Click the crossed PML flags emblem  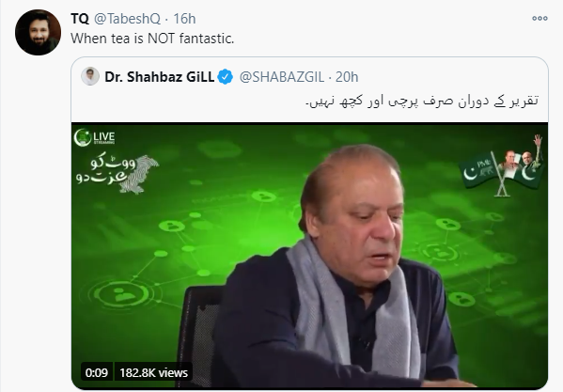(503, 167)
